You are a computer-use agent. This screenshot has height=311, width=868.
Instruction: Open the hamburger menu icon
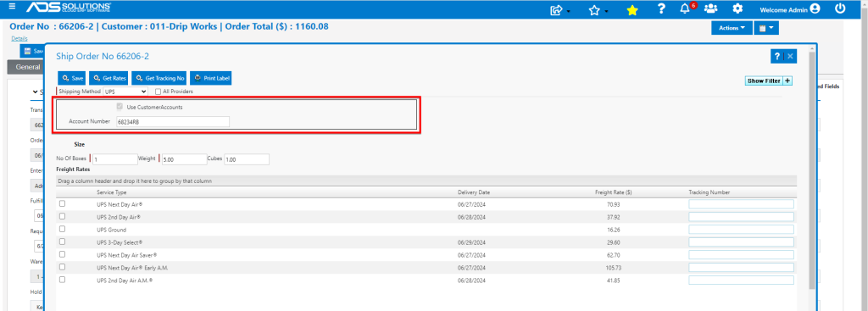pyautogui.click(x=12, y=7)
